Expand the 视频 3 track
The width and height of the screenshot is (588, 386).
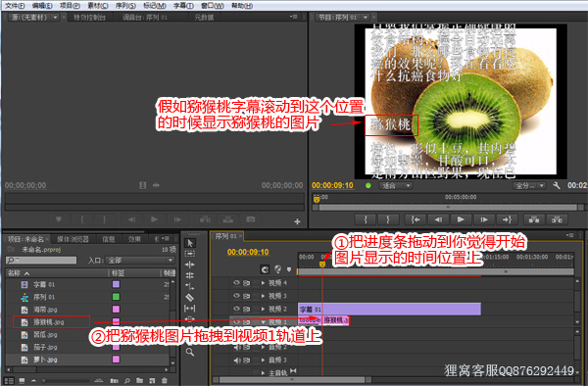(x=263, y=296)
